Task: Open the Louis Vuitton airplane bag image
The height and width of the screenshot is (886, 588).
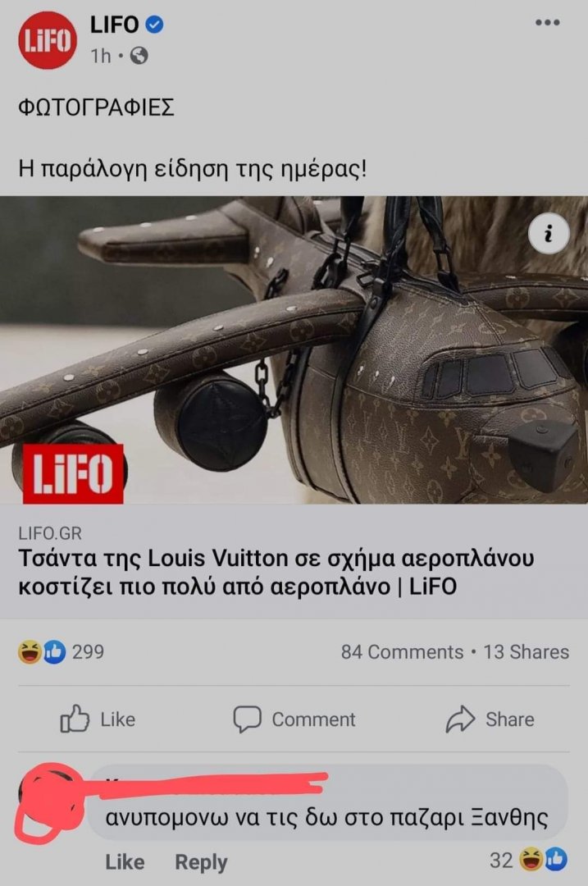Action: coord(294,349)
